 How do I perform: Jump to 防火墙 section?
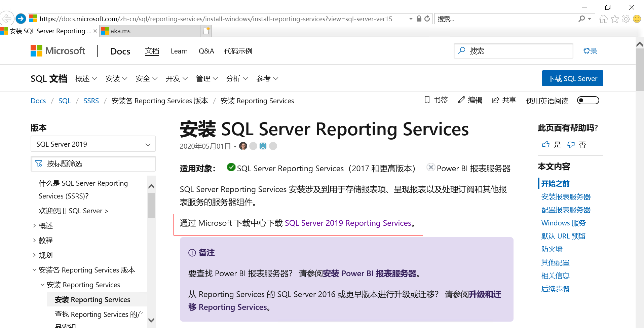click(552, 249)
